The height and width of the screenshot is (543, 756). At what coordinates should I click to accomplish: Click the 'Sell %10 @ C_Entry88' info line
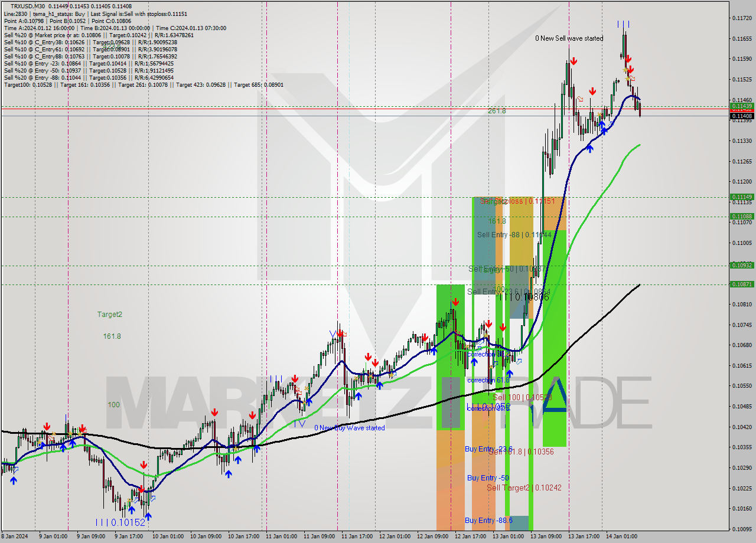pos(90,56)
